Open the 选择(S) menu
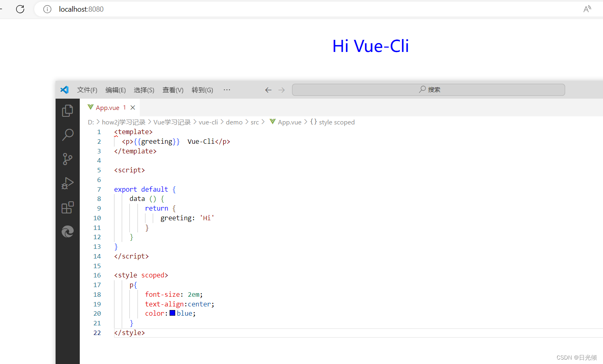Viewport: 603px width, 364px height. click(144, 90)
